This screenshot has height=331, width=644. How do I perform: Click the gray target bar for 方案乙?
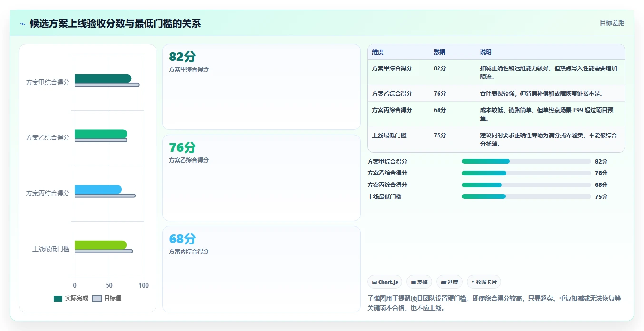(101, 140)
